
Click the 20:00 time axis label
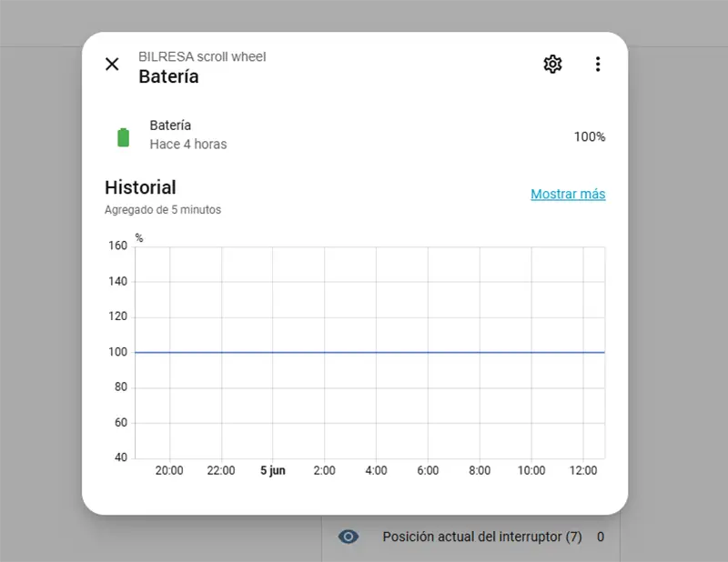tap(169, 470)
